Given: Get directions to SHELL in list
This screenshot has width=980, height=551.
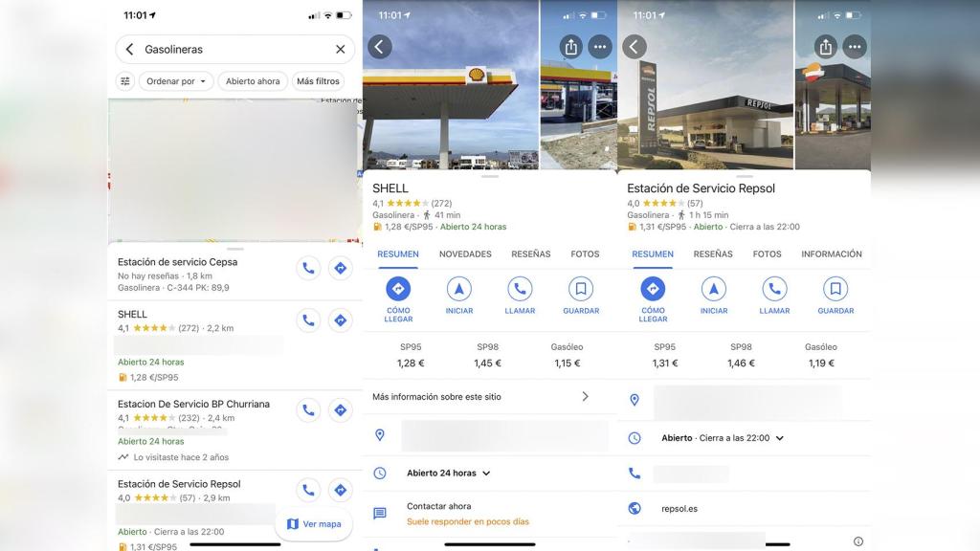Looking at the screenshot, I should click(340, 320).
